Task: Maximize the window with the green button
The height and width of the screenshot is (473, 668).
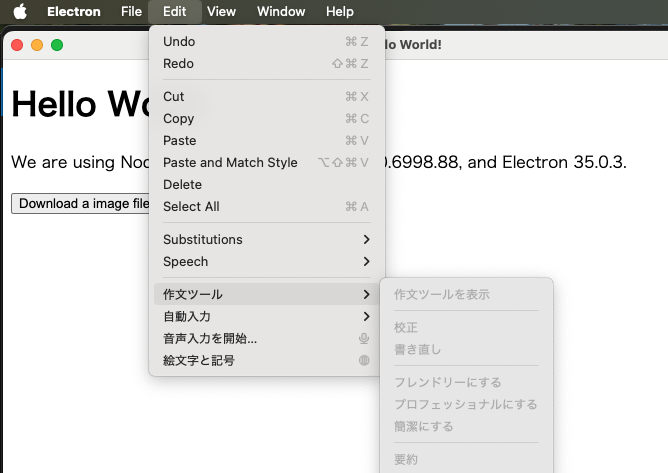Action: [x=57, y=45]
